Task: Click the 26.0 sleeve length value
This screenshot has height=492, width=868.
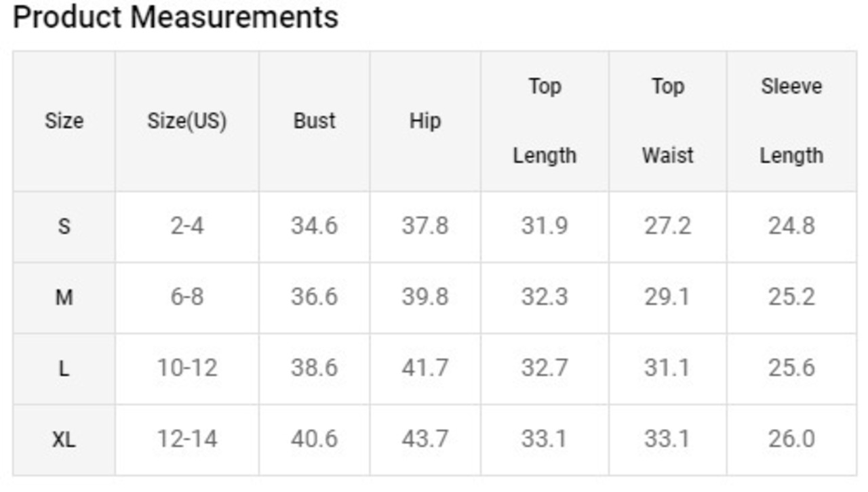Action: coord(791,440)
